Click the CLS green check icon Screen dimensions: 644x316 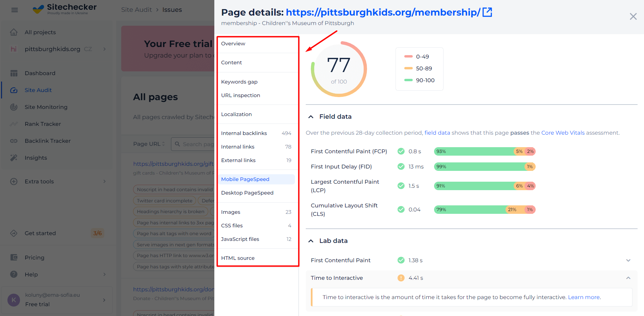pos(401,209)
